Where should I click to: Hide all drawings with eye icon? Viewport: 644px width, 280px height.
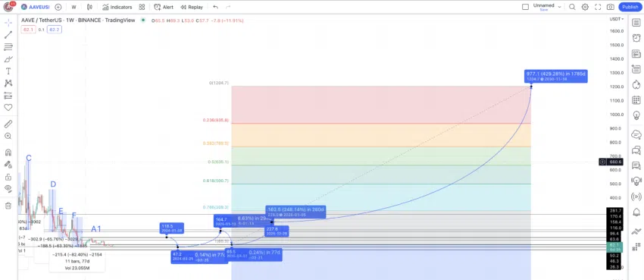click(x=8, y=189)
